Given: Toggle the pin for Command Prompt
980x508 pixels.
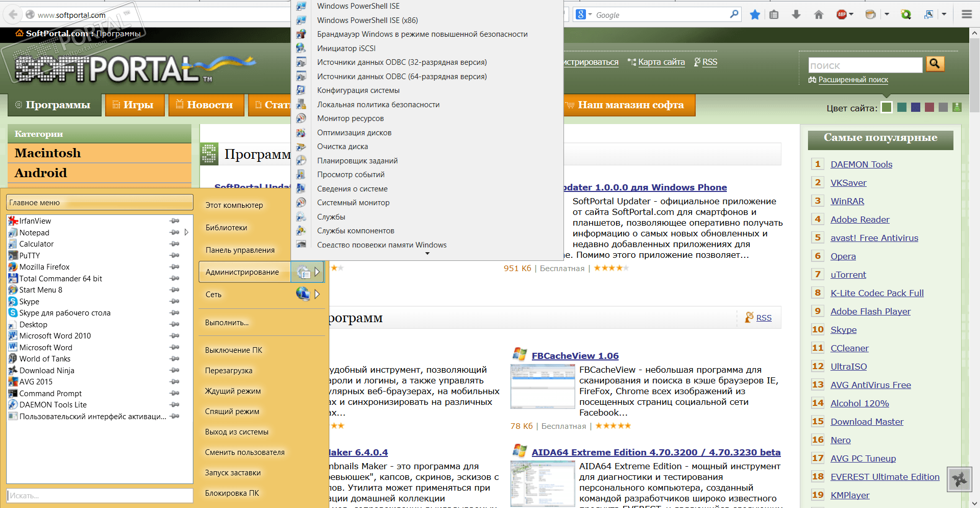Looking at the screenshot, I should [175, 394].
